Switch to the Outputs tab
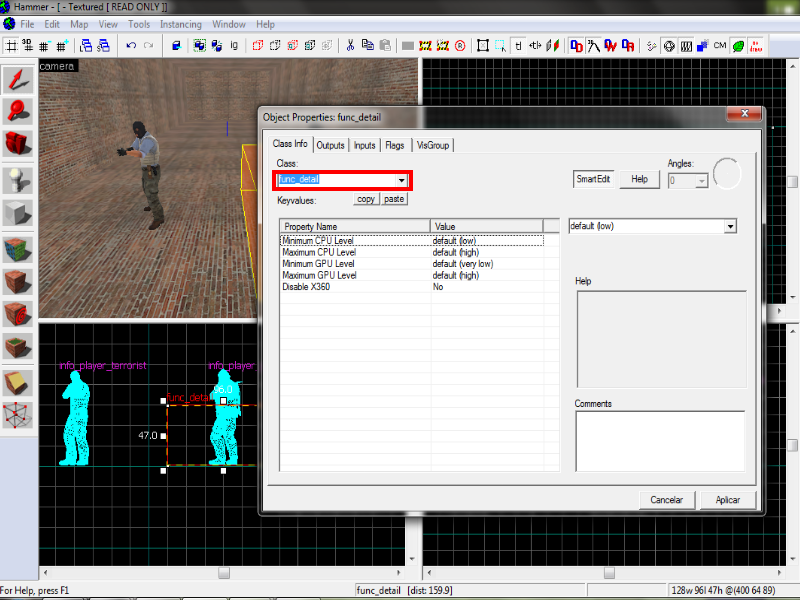The height and width of the screenshot is (600, 800). [x=331, y=145]
